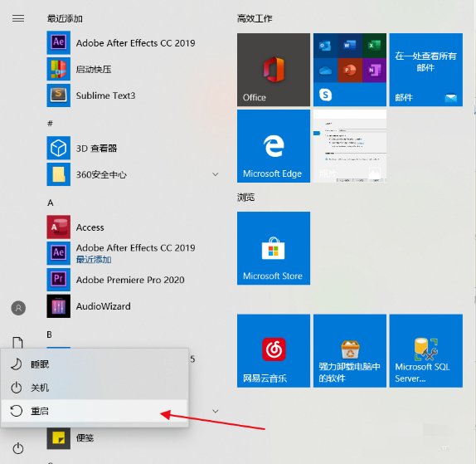Viewport: 476px width, 464px height.
Task: Click the power icon in left sidebar
Action: tap(18, 448)
